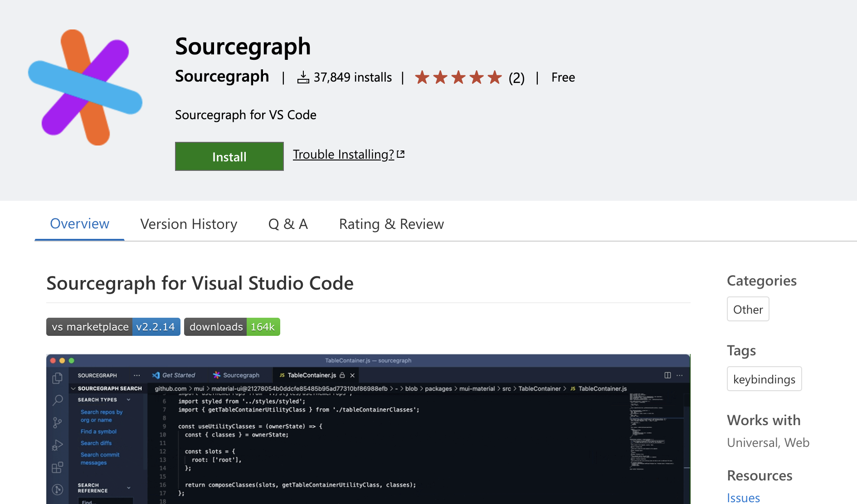Switch to the Version History tab
This screenshot has height=504, width=857.
(189, 224)
